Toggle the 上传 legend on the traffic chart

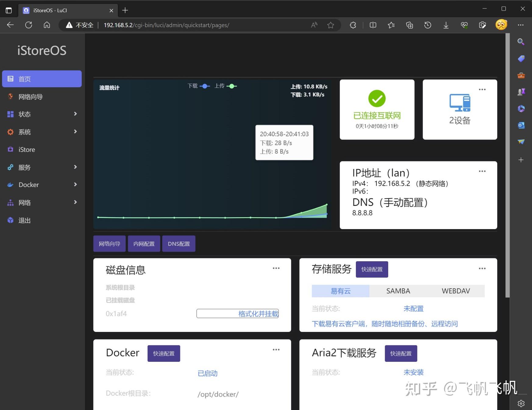point(225,86)
